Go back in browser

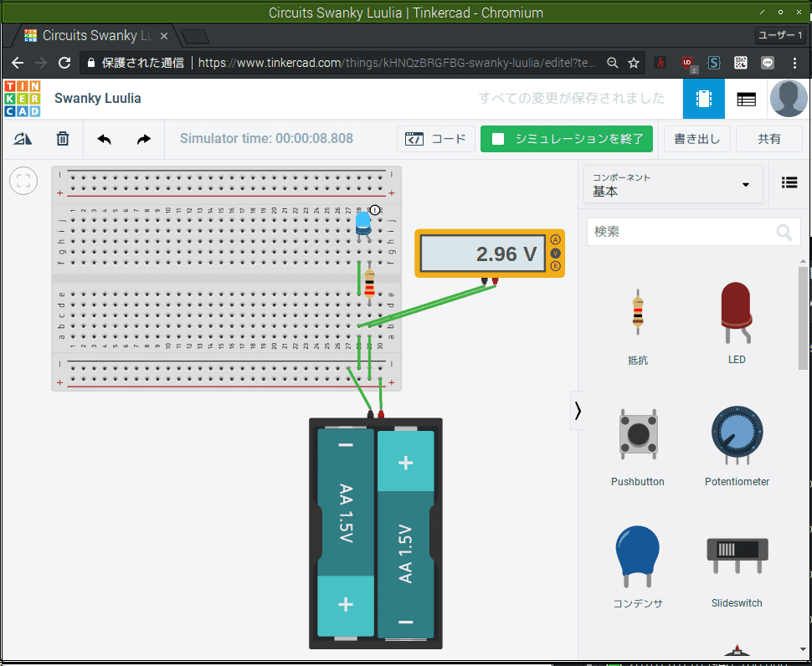coord(18,63)
